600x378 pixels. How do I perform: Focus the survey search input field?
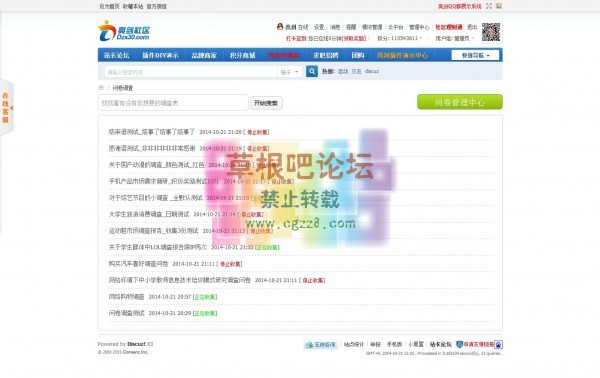click(173, 103)
